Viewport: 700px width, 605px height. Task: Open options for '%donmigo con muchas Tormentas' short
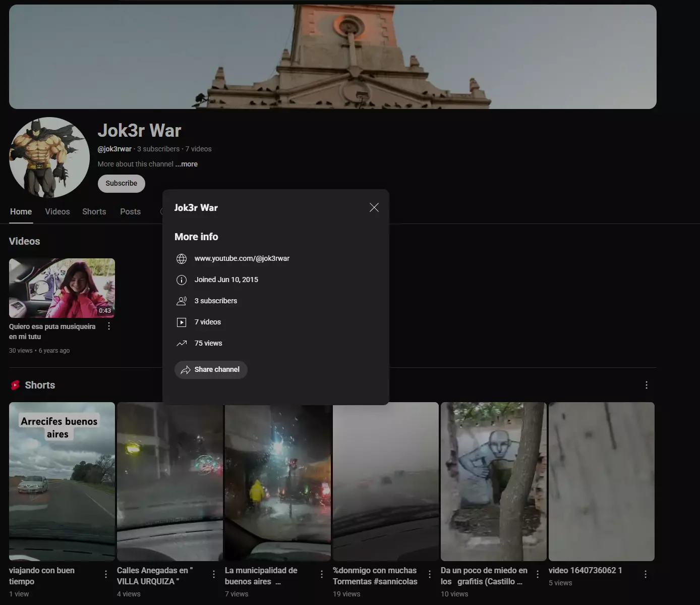coord(430,574)
